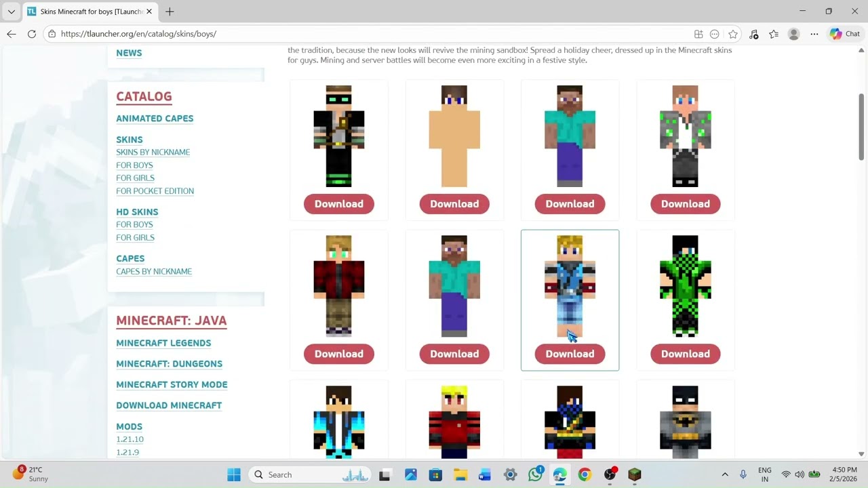Download the green-goggles black suit skin
Image resolution: width=868 pixels, height=488 pixels.
click(339, 204)
